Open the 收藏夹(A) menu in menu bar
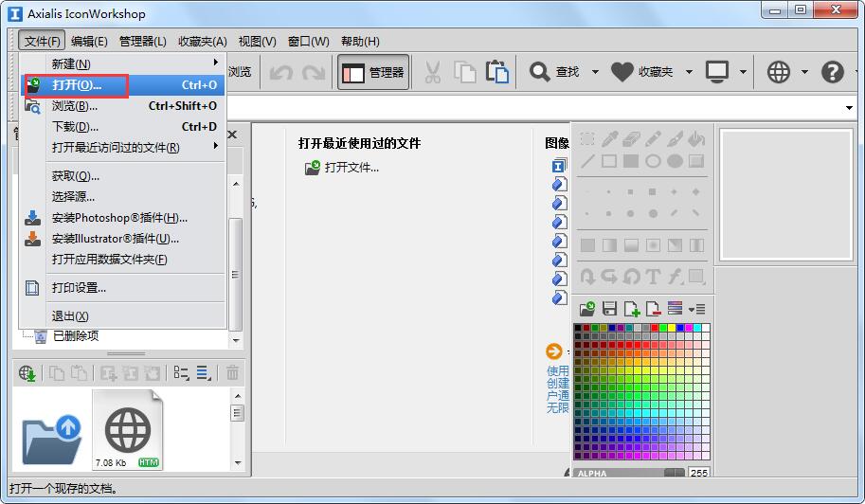865x504 pixels. (203, 42)
